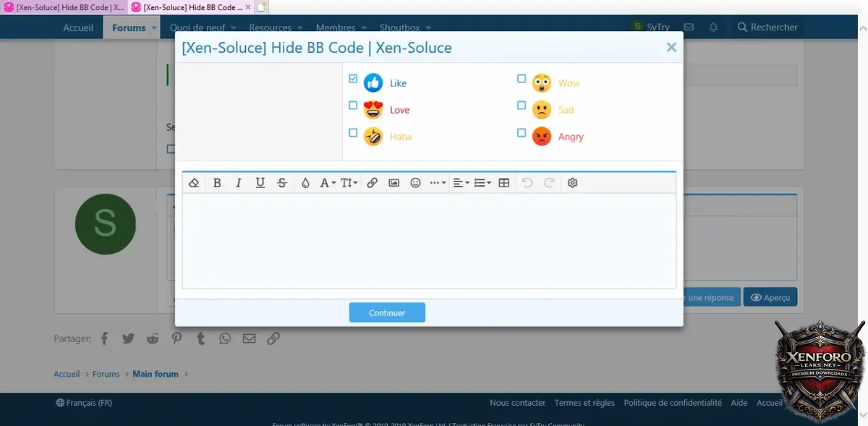Switch to the second browser tab

[x=190, y=7]
